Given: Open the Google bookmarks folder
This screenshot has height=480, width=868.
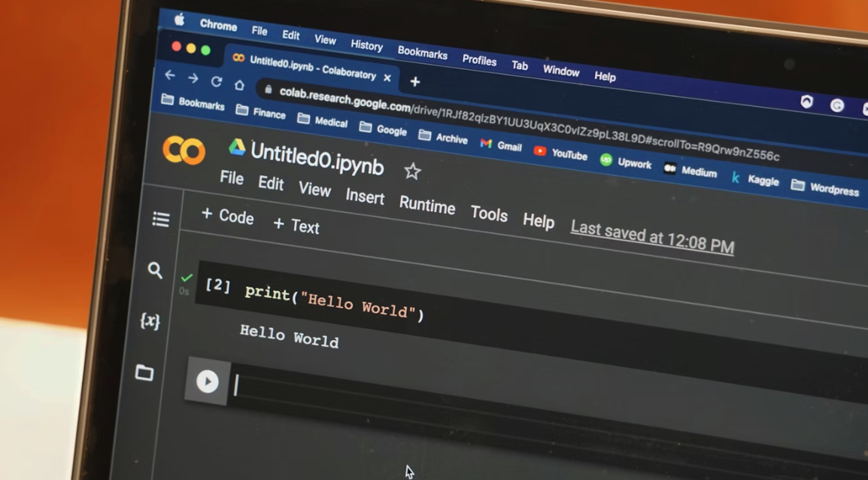Looking at the screenshot, I should click(x=383, y=129).
